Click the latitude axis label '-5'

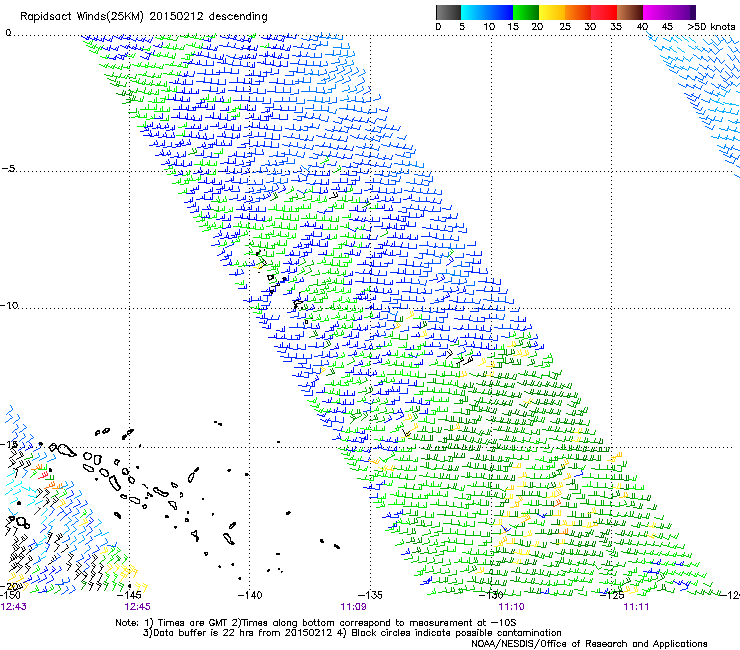pos(8,169)
